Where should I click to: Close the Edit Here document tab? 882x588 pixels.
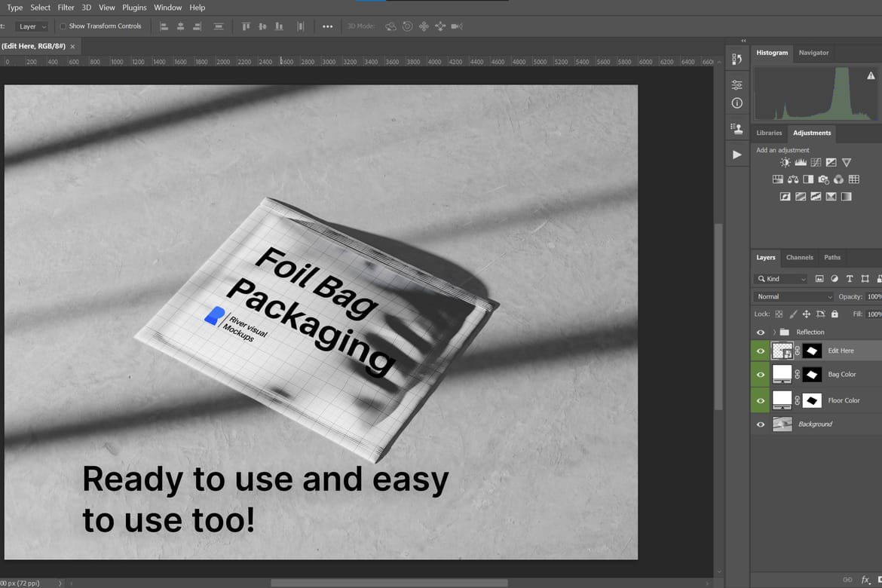[72, 47]
